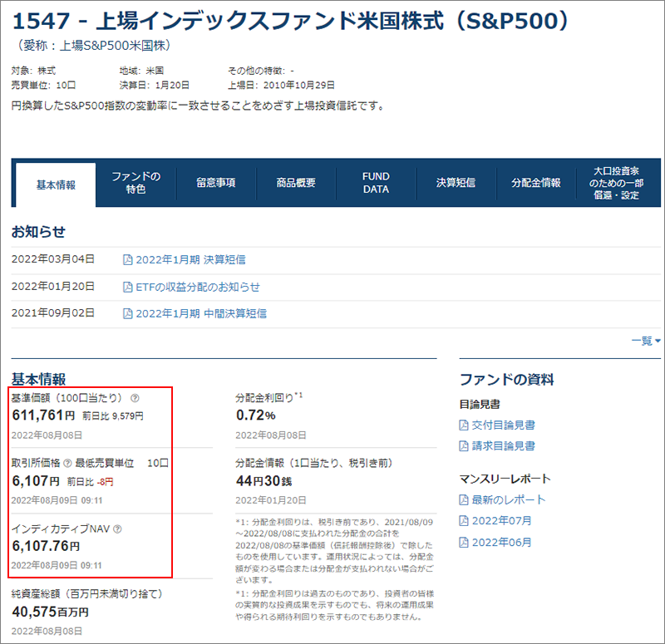Click the news date 2022年03月04日
The height and width of the screenshot is (644, 665).
coord(52,259)
